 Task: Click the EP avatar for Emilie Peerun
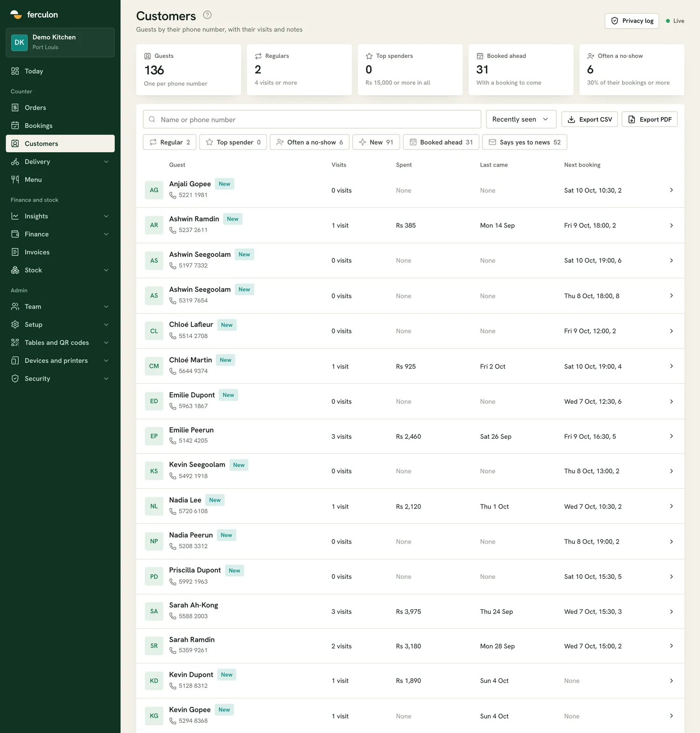pyautogui.click(x=154, y=436)
